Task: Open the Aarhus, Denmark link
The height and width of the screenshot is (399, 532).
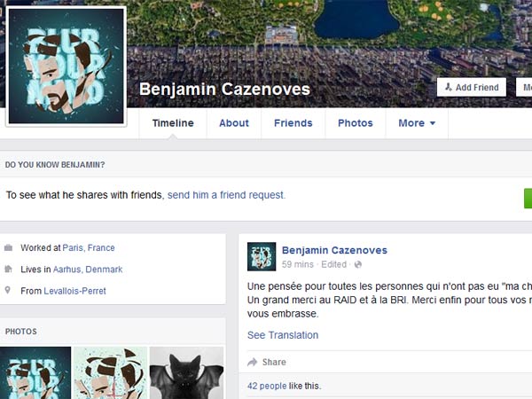Action: coord(88,270)
